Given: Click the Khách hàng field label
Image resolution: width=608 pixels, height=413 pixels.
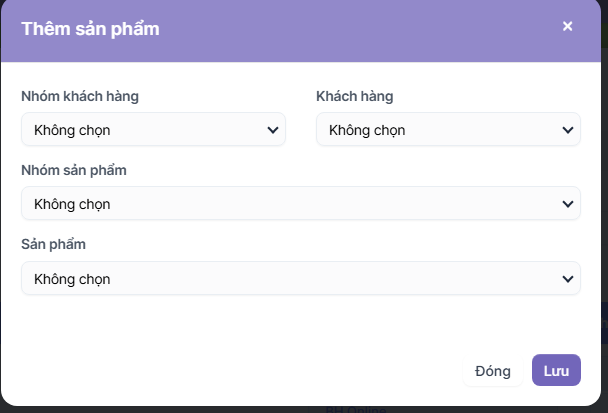Looking at the screenshot, I should [355, 96].
